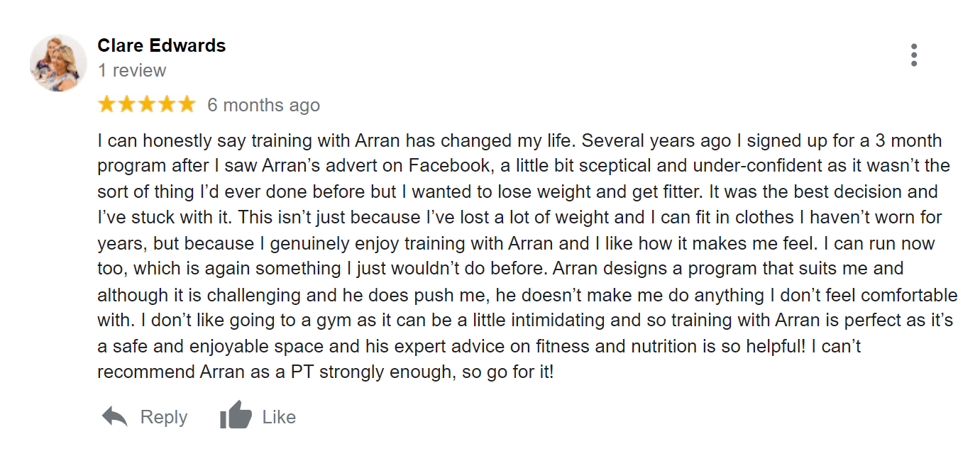Click the fourth gold rating star

point(167,105)
